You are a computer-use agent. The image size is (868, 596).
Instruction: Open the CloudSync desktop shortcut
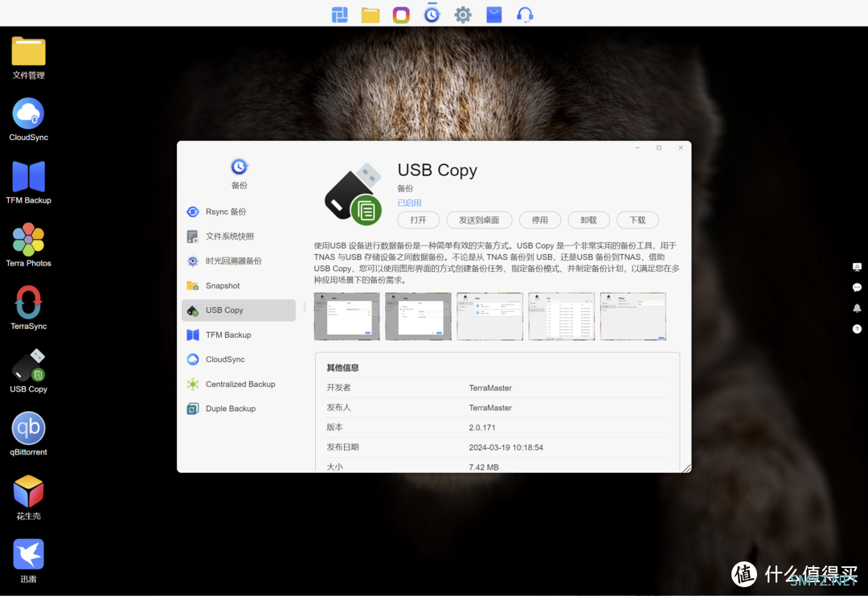click(x=28, y=120)
